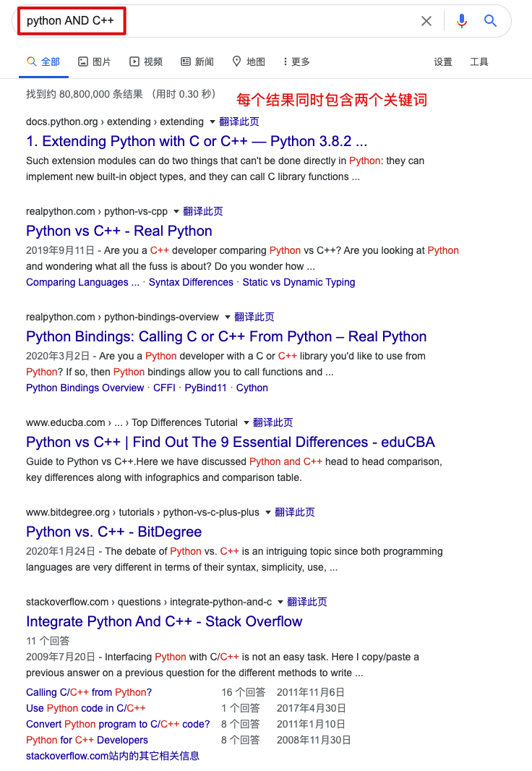Select the 地图 maps tab

[249, 62]
